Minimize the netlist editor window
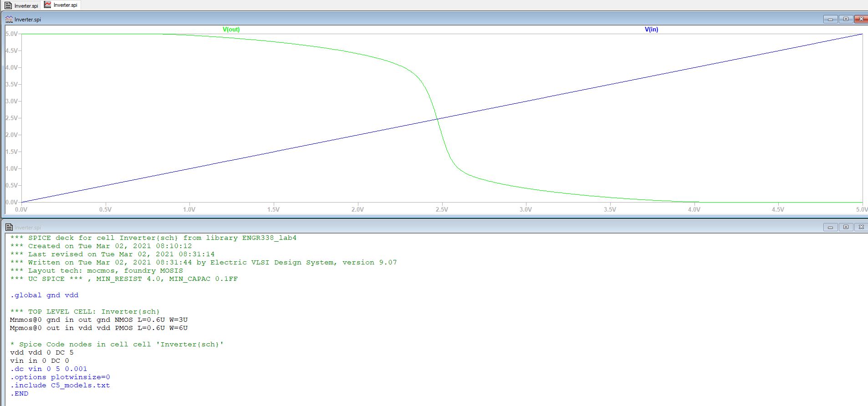Viewport: 868px width, 406px height. pos(830,227)
